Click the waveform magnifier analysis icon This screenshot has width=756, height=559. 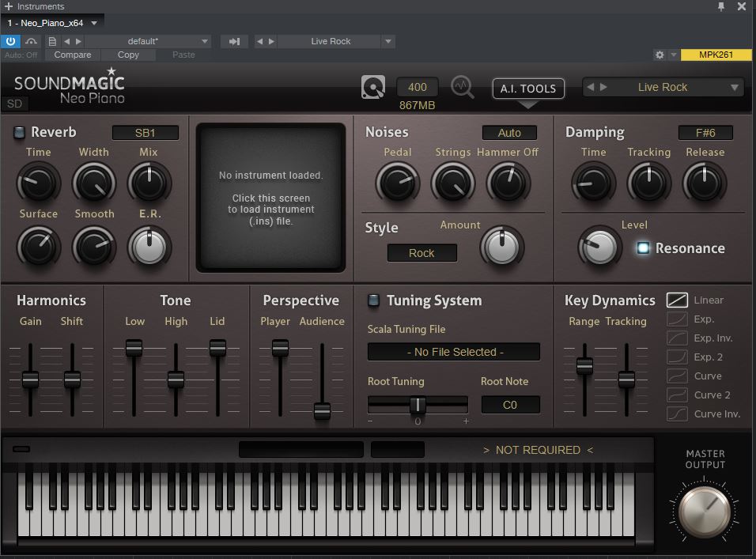pos(463,87)
